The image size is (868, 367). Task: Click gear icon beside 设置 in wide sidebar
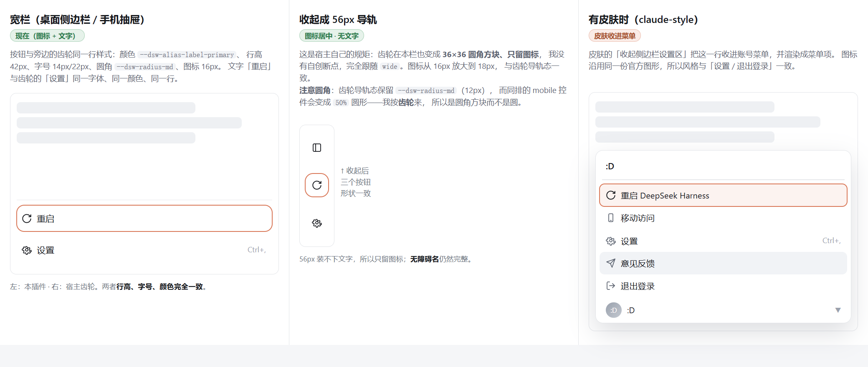coord(27,250)
